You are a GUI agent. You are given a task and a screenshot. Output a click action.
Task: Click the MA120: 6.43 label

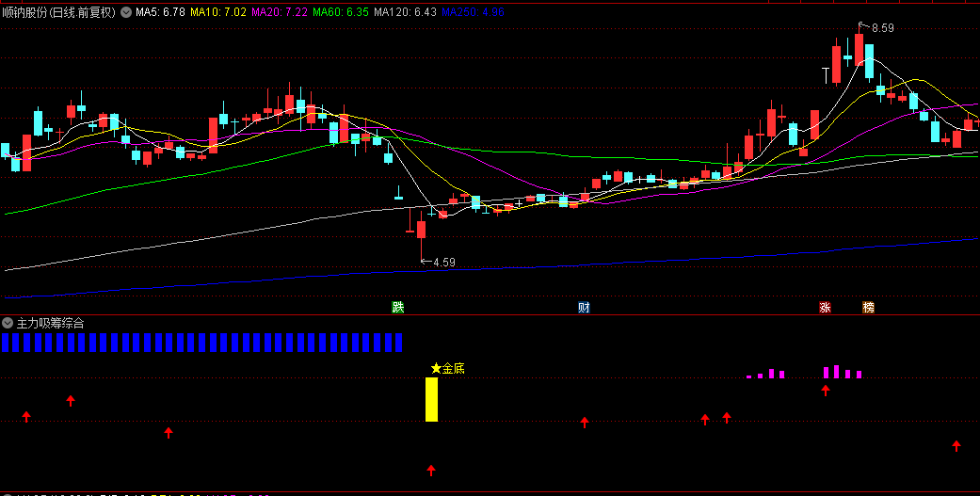[405, 12]
